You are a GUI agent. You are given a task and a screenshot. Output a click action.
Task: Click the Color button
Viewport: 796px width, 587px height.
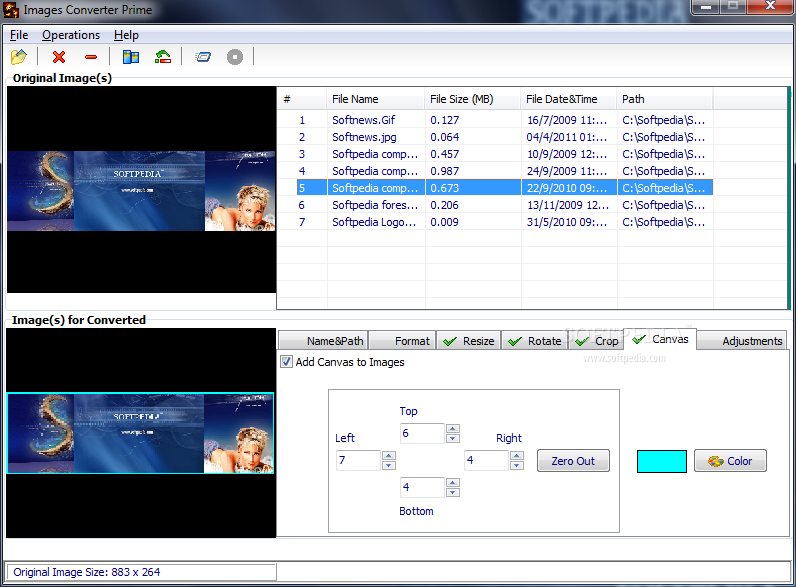(730, 461)
